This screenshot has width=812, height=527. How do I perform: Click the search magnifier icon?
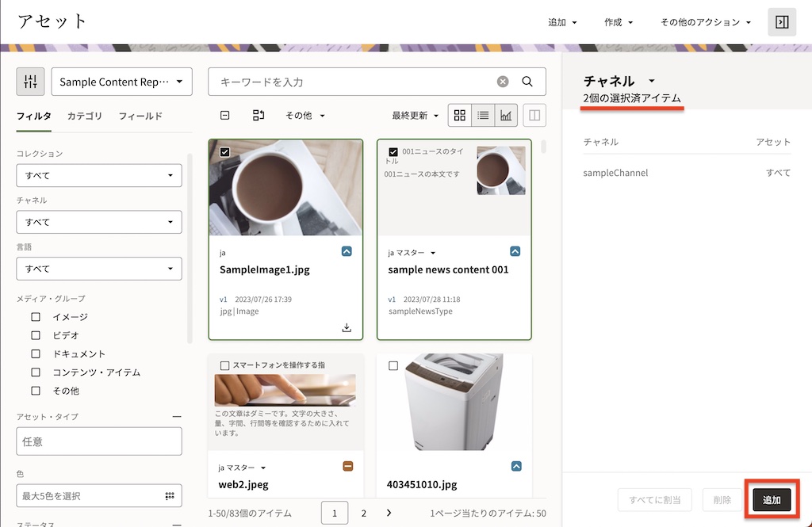[x=527, y=82]
